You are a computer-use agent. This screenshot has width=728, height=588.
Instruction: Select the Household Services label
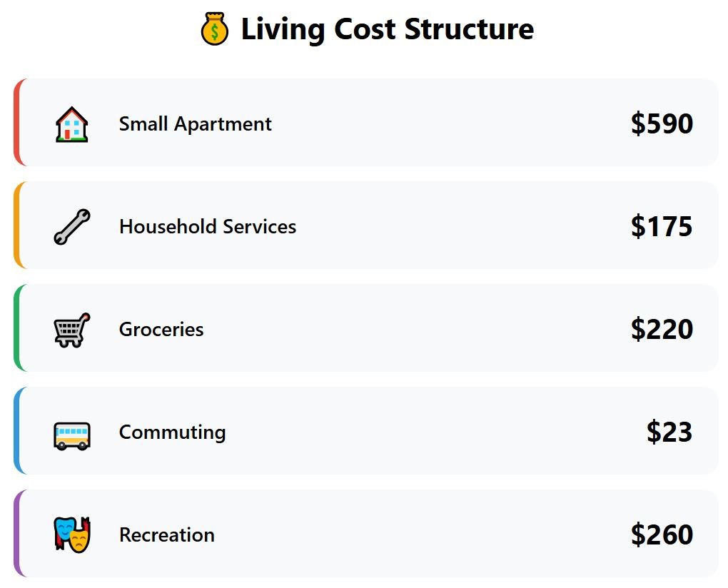click(207, 227)
